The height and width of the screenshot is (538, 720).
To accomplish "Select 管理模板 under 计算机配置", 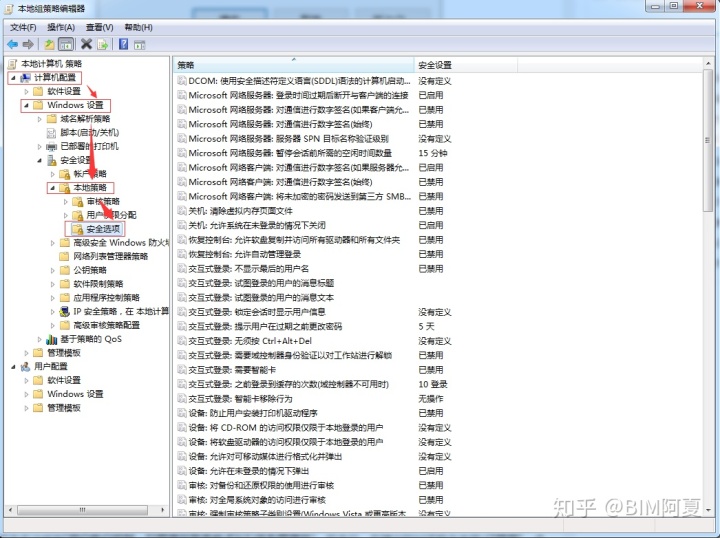I will point(64,353).
